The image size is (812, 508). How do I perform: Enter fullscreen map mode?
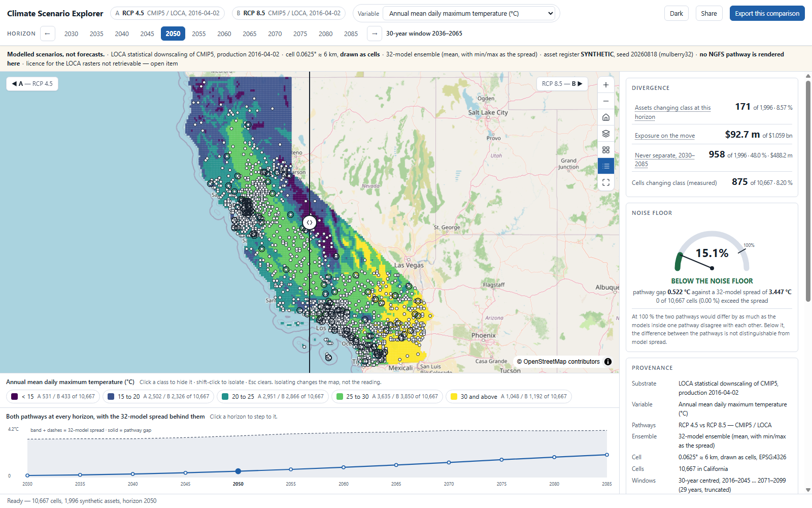(606, 182)
